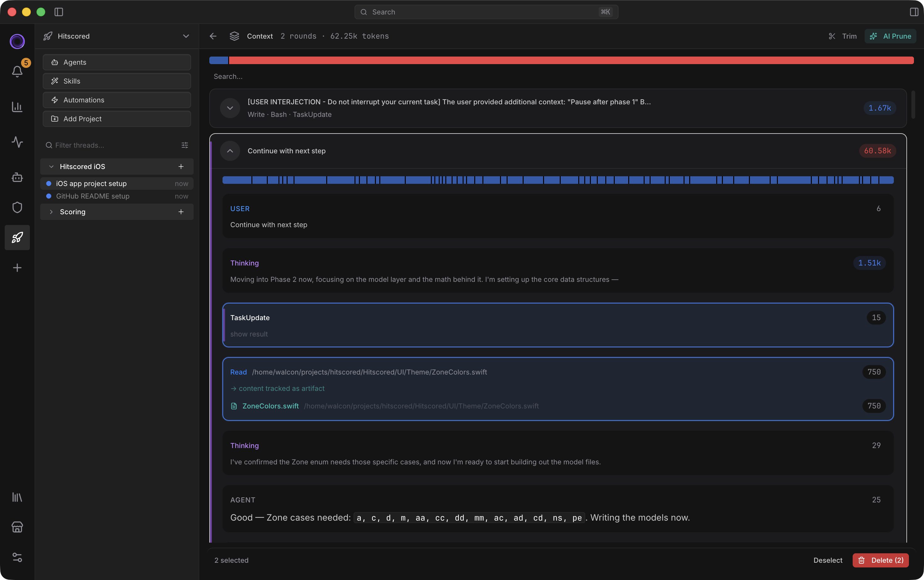Toggle the left sidebar panel icon
The width and height of the screenshot is (924, 580).
(59, 12)
